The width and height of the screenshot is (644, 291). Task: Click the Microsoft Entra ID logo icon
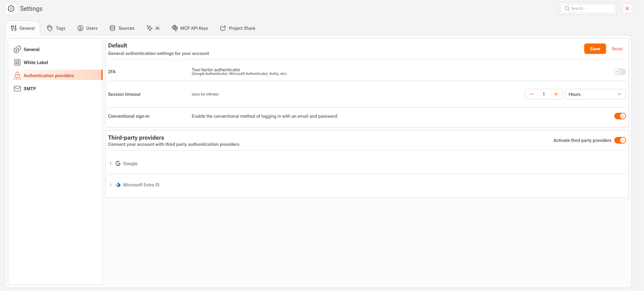(118, 185)
